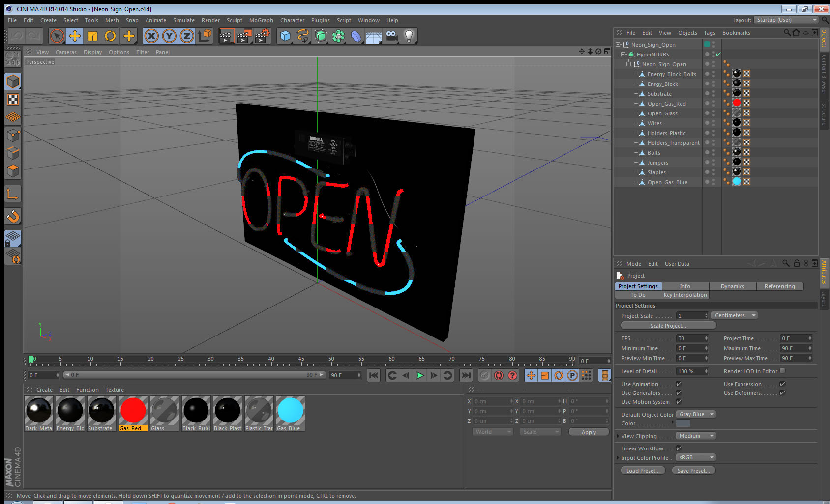Open the Layout Startup dropdown
Image resolution: width=830 pixels, height=504 pixels.
coord(786,20)
